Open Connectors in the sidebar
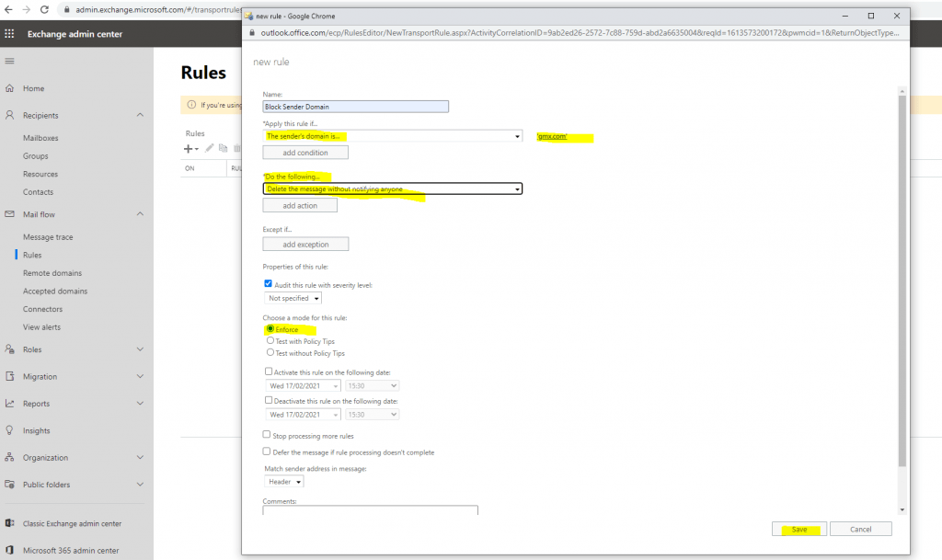Image resolution: width=942 pixels, height=560 pixels. pos(42,309)
